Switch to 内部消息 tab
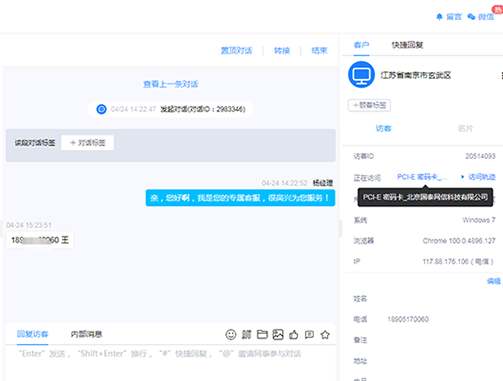The height and width of the screenshot is (381, 503). pos(86,334)
